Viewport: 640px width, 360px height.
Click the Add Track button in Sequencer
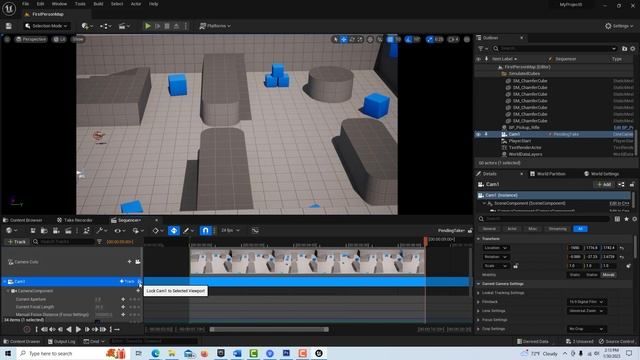click(x=16, y=242)
